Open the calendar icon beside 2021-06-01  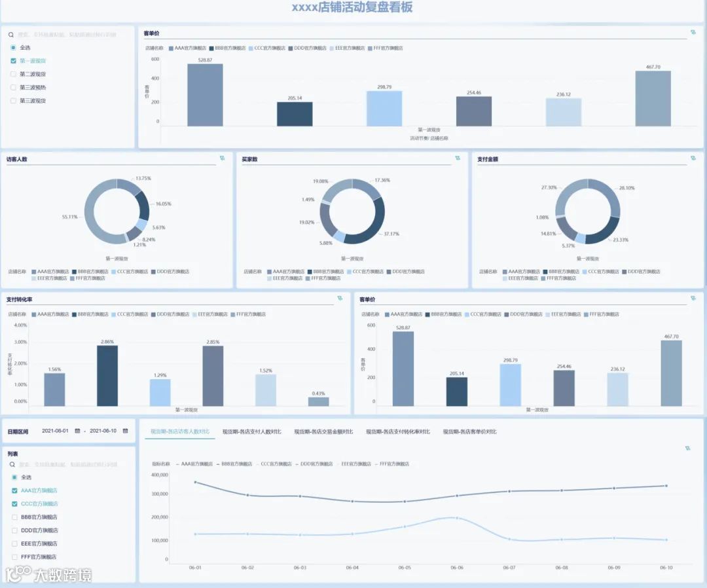[x=77, y=431]
